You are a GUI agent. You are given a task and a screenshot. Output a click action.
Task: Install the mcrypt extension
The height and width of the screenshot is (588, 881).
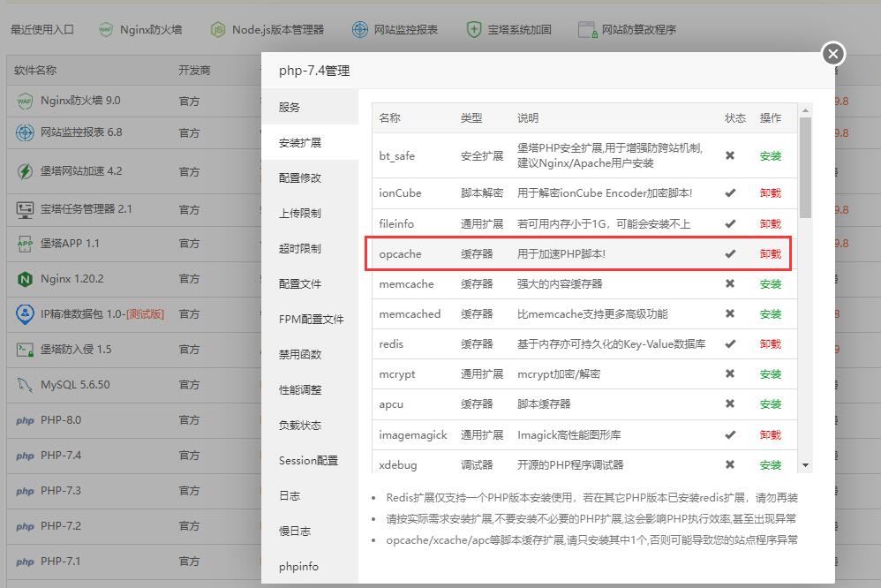(x=771, y=374)
